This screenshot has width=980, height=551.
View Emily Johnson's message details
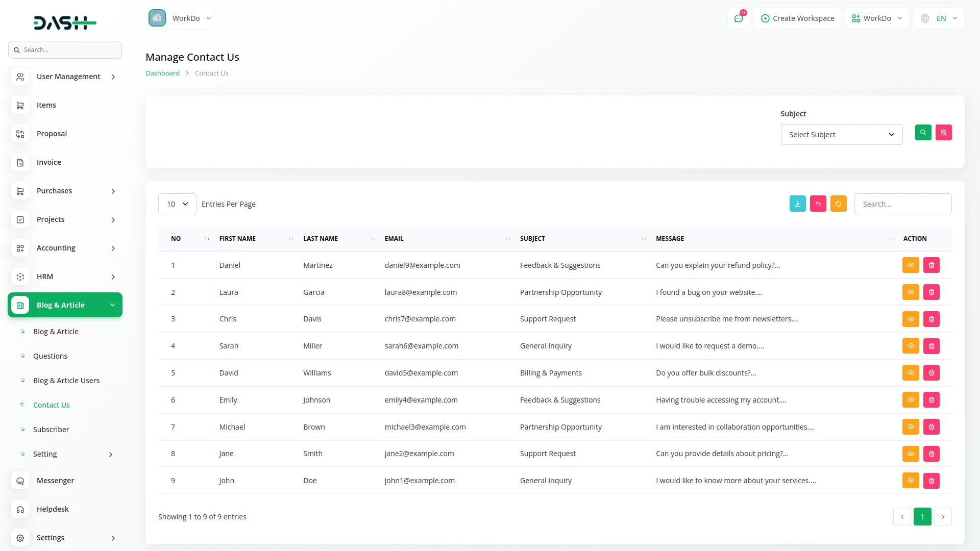tap(910, 400)
